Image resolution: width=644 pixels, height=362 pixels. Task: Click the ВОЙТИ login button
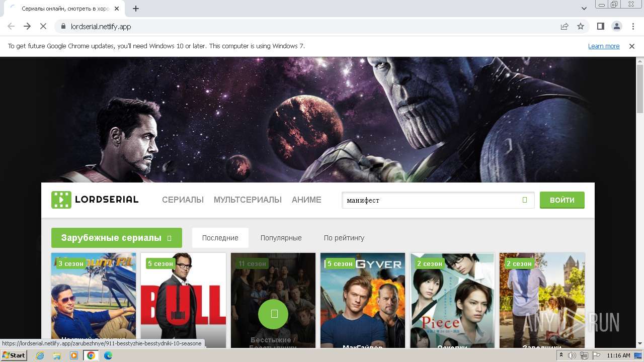[x=562, y=200]
